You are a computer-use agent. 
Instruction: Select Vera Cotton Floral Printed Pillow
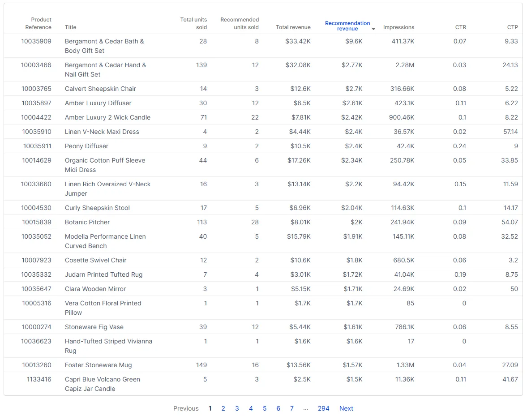click(103, 308)
